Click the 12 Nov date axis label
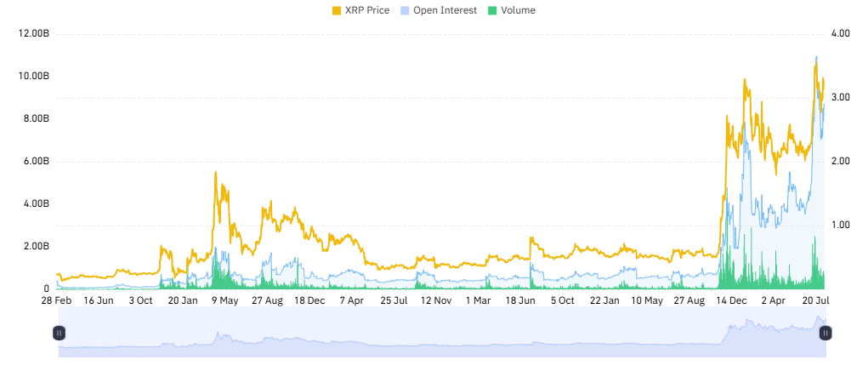Image resolution: width=868 pixels, height=383 pixels. (x=435, y=300)
